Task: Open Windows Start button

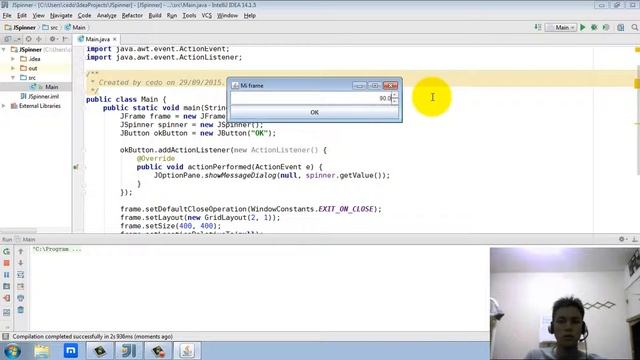Action: pos(12,351)
